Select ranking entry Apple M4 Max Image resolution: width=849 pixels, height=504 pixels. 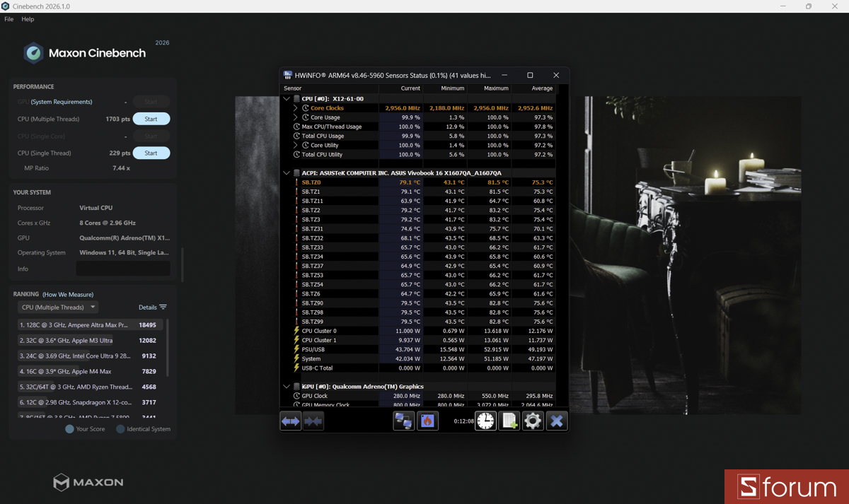[x=91, y=372]
